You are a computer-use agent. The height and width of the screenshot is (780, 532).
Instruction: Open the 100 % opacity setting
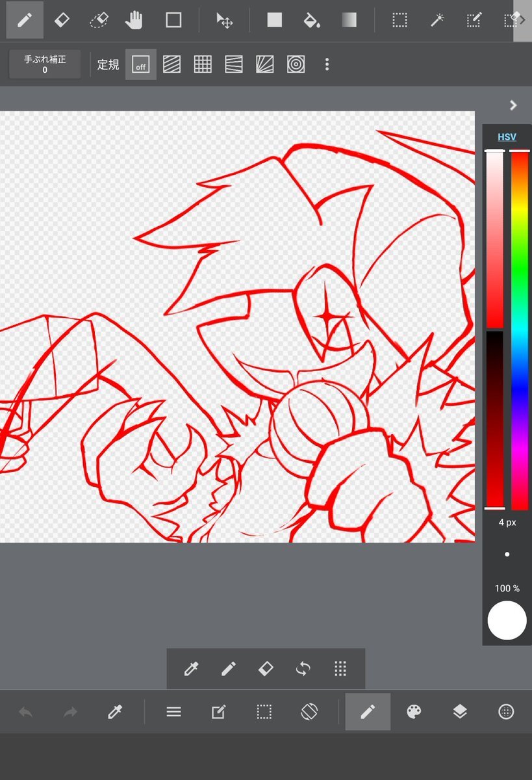point(507,588)
